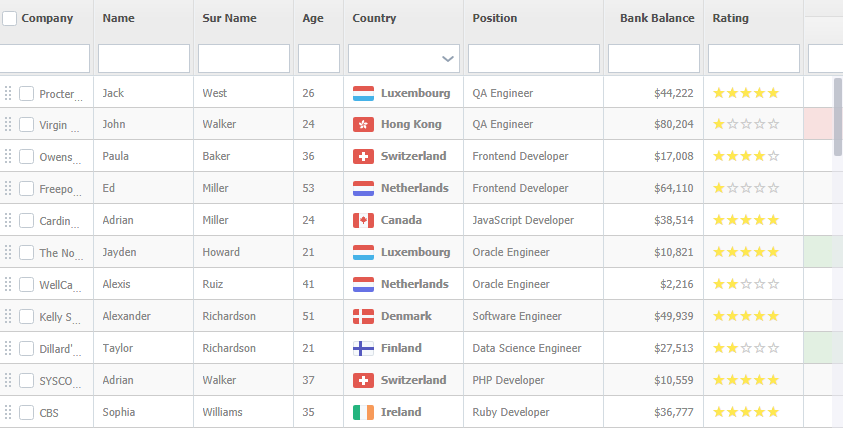Screen dimensions: 843x428
Task: Click the Sur Name column header
Action: point(229,18)
